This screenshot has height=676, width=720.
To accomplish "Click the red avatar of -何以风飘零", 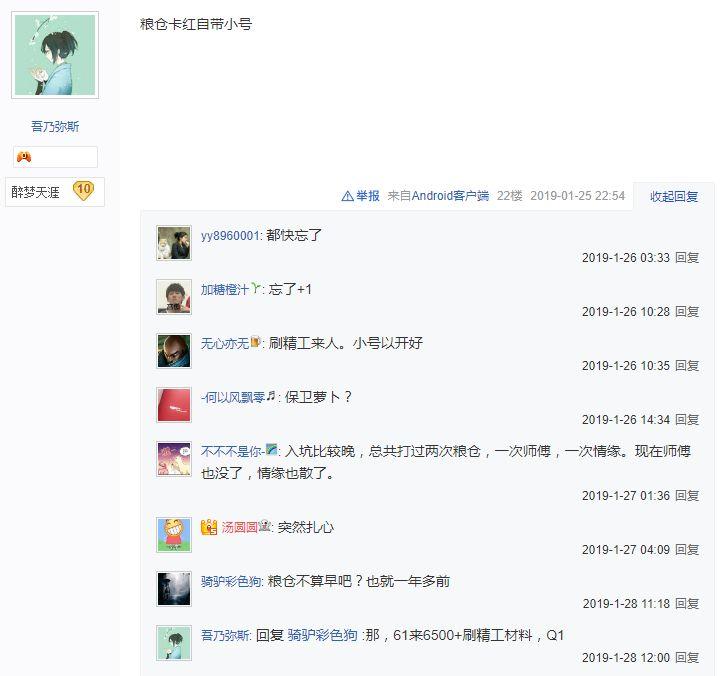I will [x=174, y=405].
